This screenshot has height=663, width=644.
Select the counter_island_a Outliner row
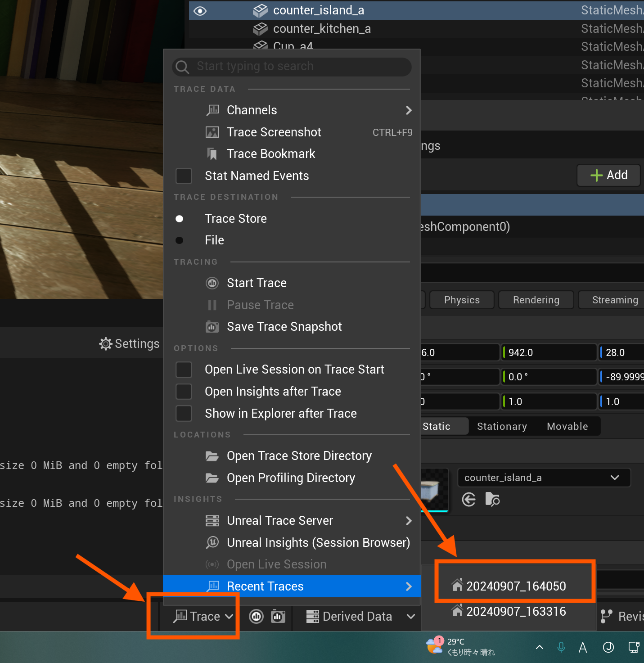(x=416, y=10)
